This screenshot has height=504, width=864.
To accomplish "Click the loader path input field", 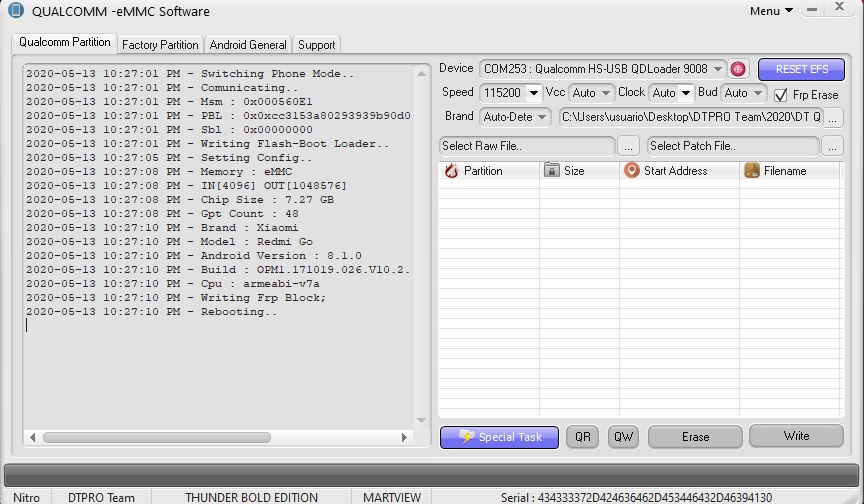I will [x=692, y=117].
